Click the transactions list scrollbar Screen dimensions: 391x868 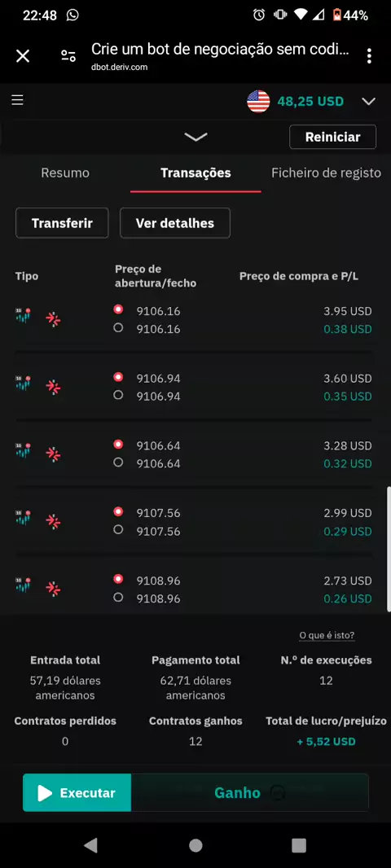click(389, 549)
